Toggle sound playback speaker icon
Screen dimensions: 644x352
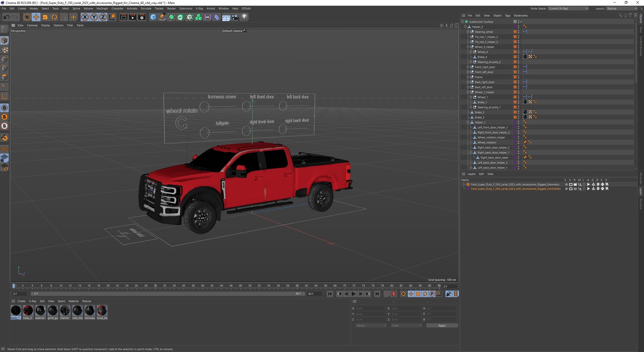(449, 294)
